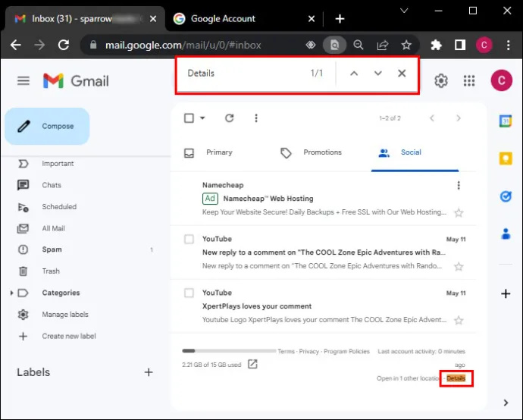Select the XpertPlays loves your comment checkbox
The height and width of the screenshot is (420, 523).
(x=189, y=293)
